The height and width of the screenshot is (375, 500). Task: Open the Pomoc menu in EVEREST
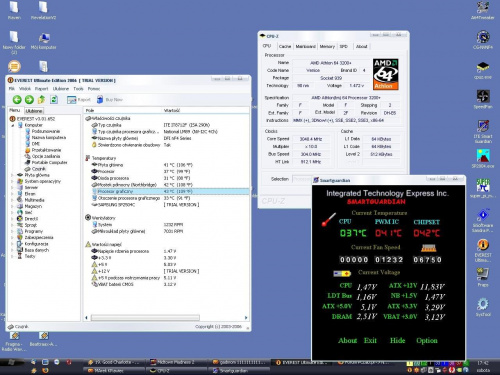tap(94, 89)
